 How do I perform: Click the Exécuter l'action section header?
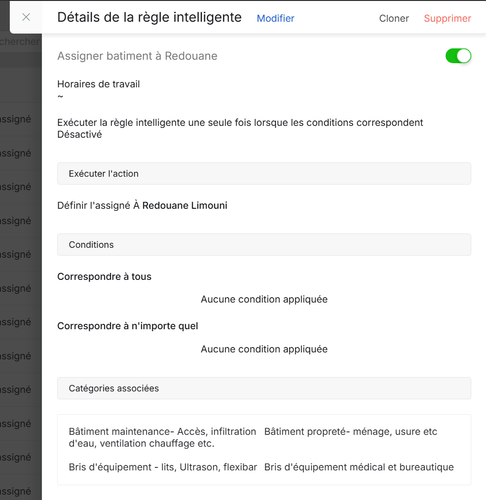pos(264,174)
